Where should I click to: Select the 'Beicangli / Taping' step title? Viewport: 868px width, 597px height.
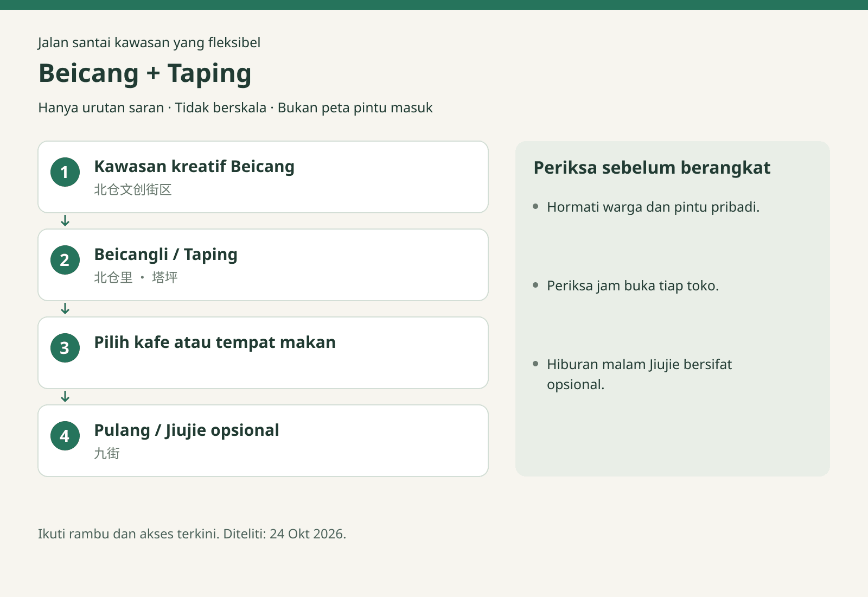(x=165, y=255)
